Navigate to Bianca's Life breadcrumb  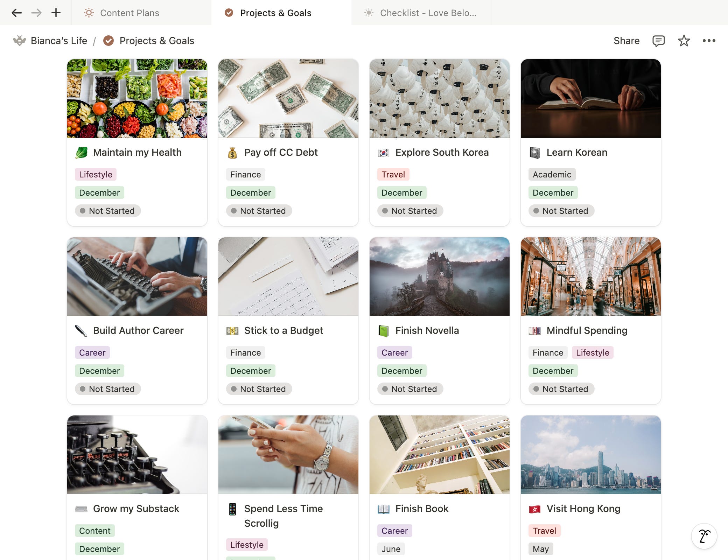59,41
